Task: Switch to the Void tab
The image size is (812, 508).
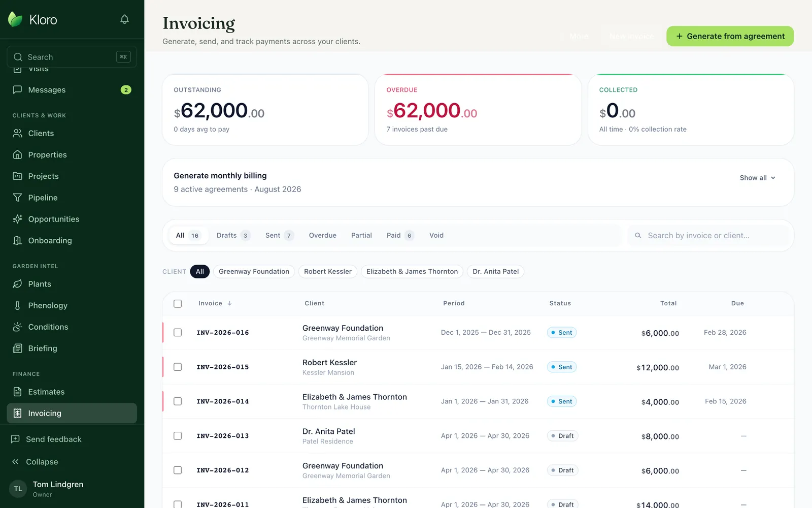Action: 436,235
